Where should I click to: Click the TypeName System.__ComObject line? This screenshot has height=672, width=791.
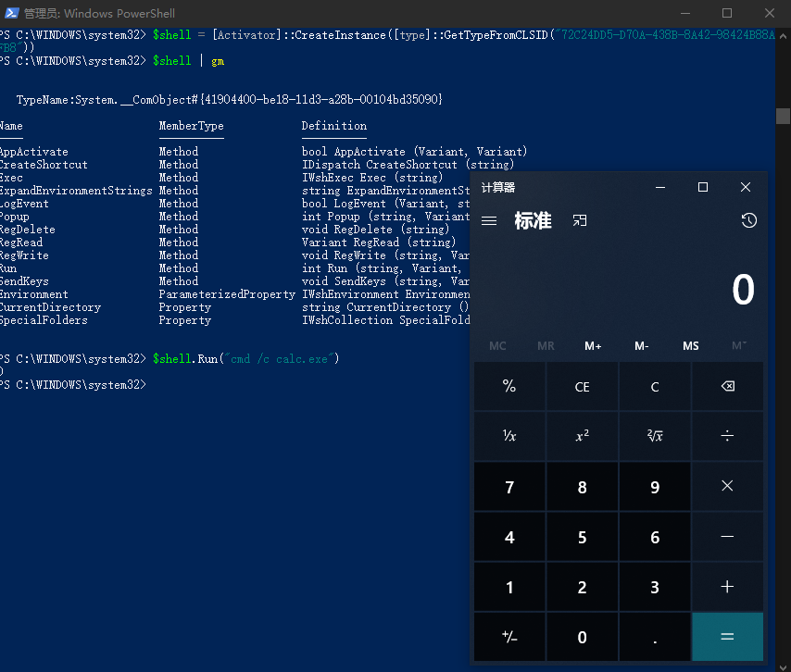229,100
